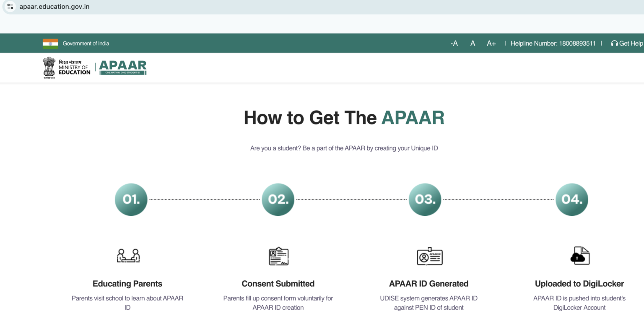Click the A+ increase font size control

[491, 43]
